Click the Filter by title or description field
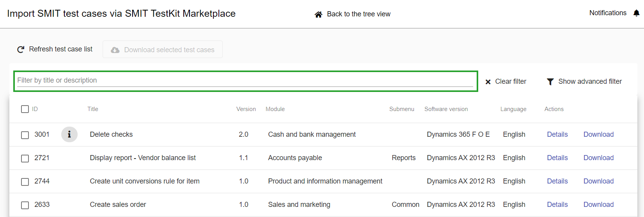This screenshot has width=644, height=217. tap(245, 81)
